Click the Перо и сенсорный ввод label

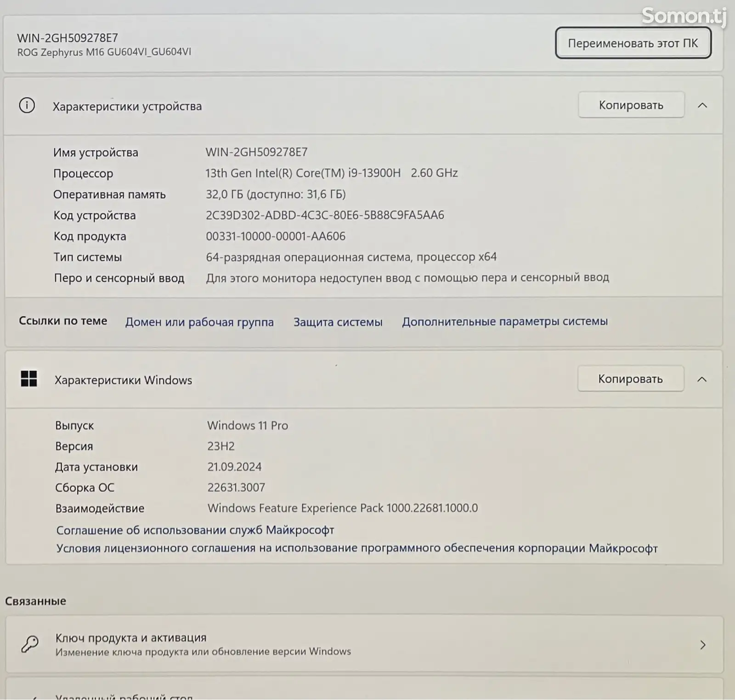(119, 278)
